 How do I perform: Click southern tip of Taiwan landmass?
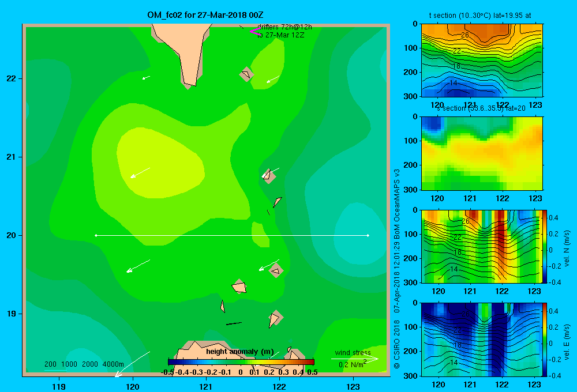point(190,83)
